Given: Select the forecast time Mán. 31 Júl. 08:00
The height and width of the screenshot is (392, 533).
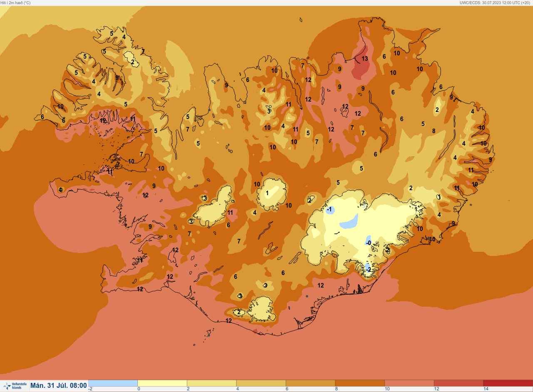Looking at the screenshot, I should 59,386.
